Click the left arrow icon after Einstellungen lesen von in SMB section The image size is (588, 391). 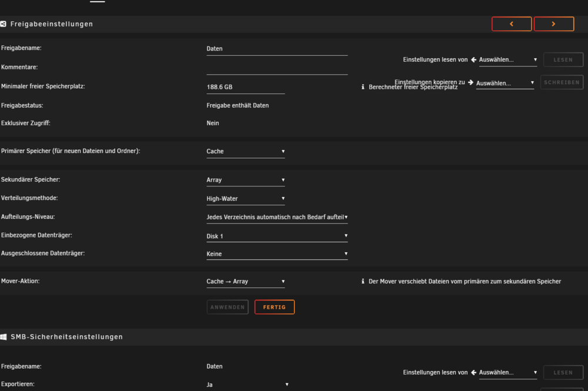[473, 372]
